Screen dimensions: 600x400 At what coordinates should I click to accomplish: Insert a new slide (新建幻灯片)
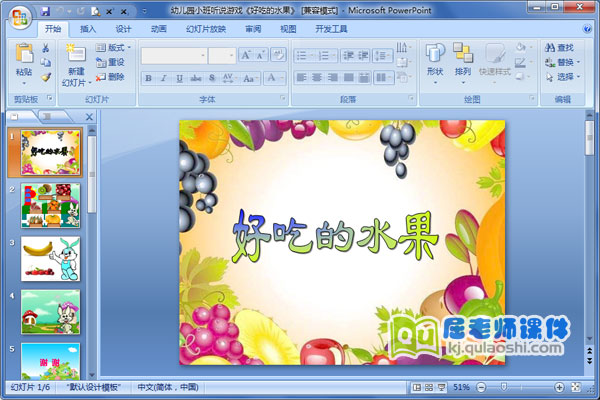tap(76, 65)
